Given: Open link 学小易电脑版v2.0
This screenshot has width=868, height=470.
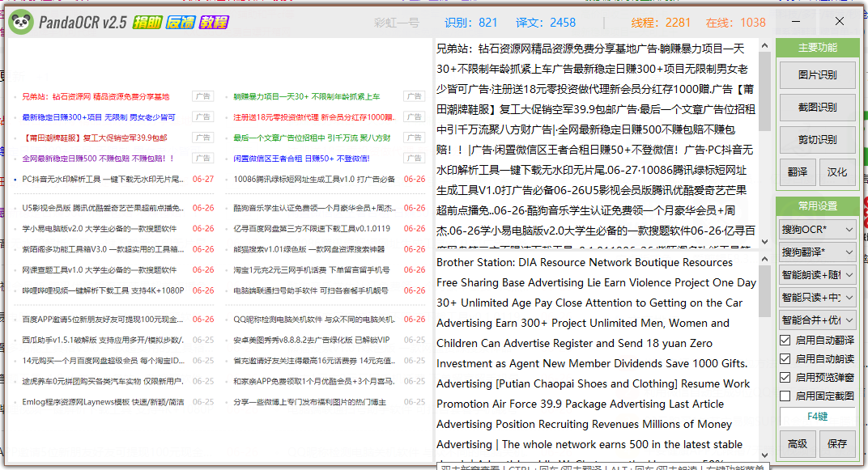Looking at the screenshot, I should (x=100, y=229).
